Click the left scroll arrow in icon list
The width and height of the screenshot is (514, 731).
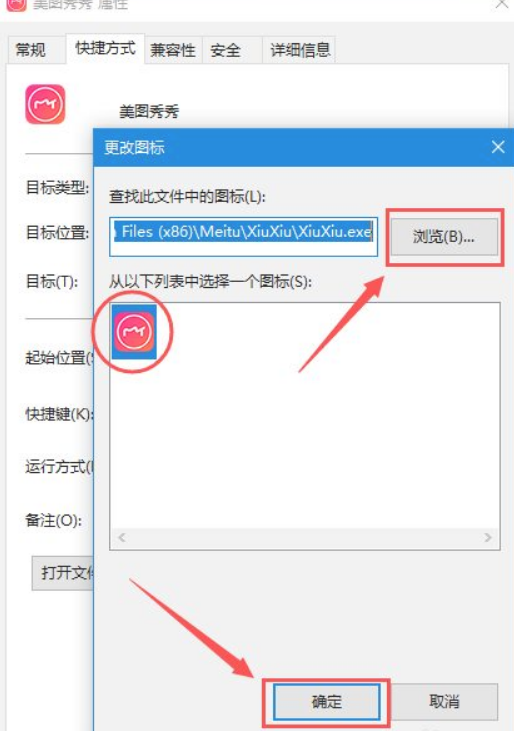click(122, 538)
